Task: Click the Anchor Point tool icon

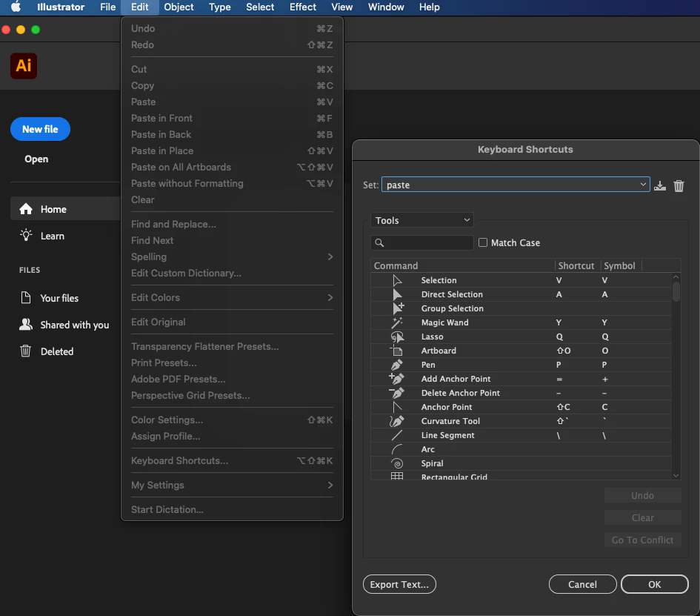Action: coord(397,407)
